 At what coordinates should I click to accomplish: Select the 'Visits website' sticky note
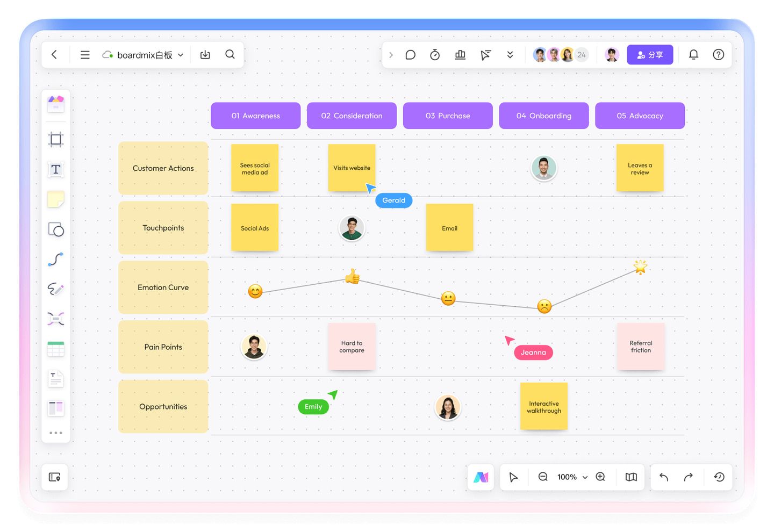[x=352, y=168]
